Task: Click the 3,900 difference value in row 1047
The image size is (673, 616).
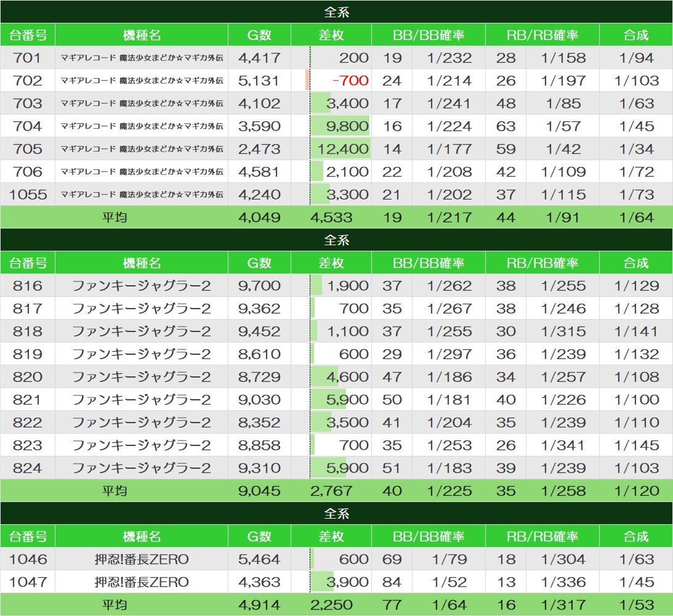Action: [347, 582]
